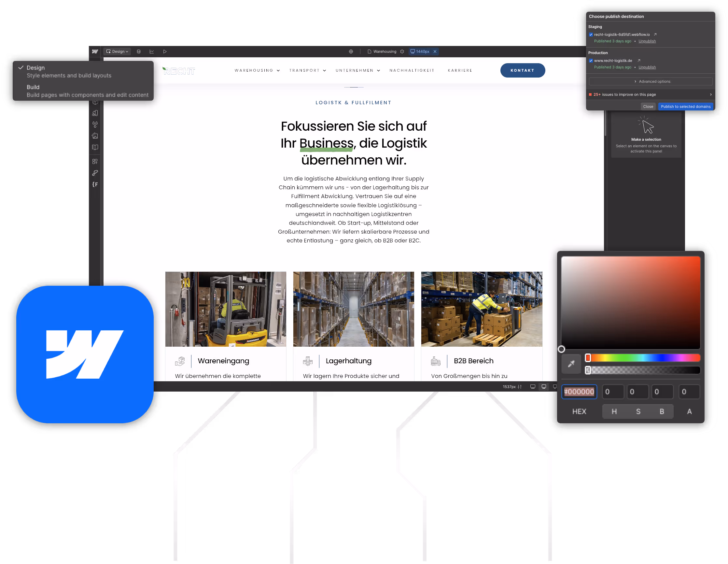This screenshot has height=564, width=728.
Task: Click the Lagerhaltung boxes icon
Action: tap(308, 361)
